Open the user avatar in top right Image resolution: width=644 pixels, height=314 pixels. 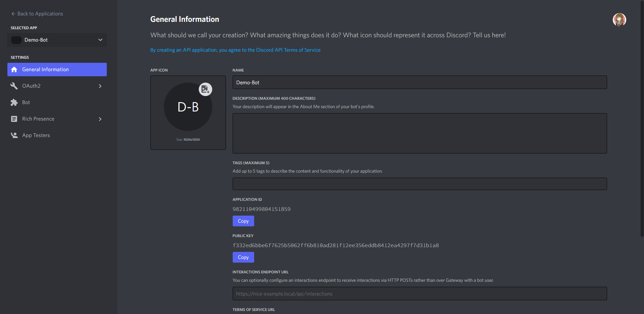[619, 20]
